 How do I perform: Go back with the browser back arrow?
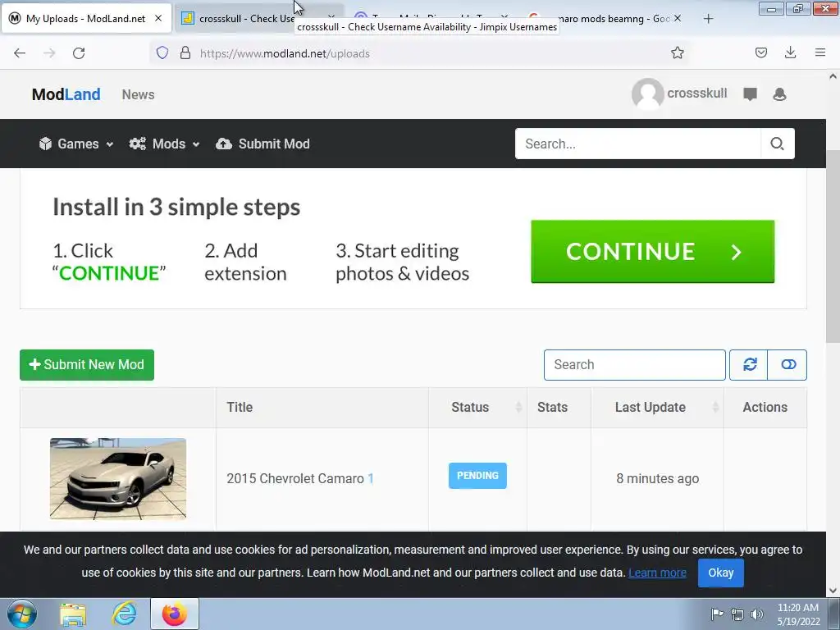tap(20, 53)
